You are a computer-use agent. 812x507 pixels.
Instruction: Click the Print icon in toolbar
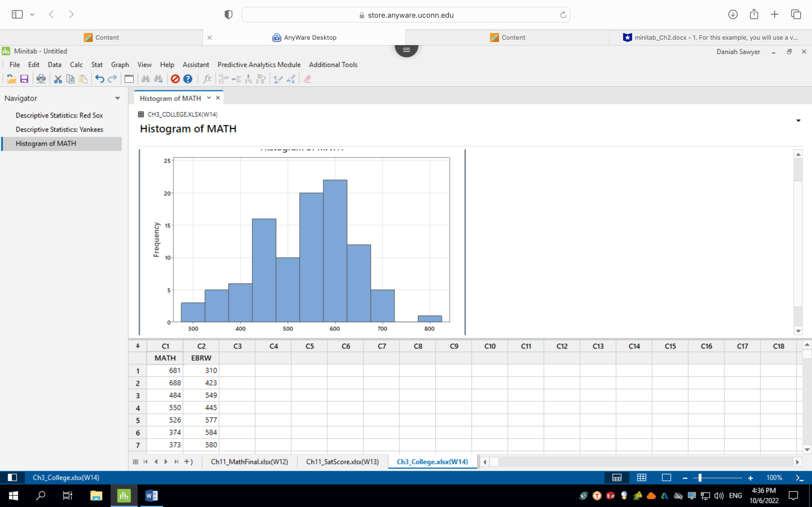41,79
